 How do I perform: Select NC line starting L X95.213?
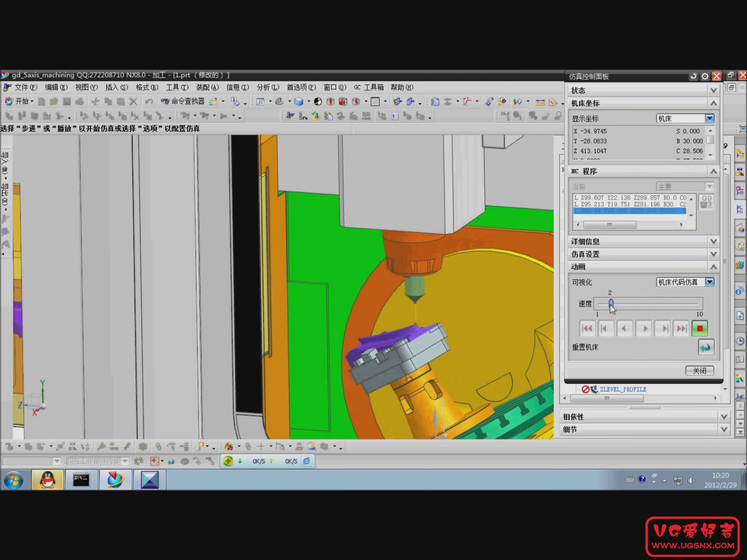click(629, 204)
